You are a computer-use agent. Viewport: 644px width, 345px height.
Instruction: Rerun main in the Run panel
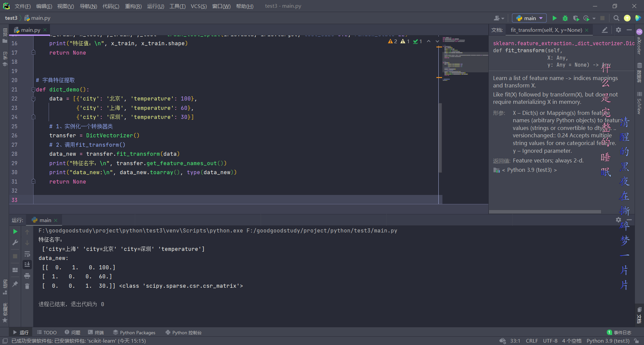(x=15, y=231)
